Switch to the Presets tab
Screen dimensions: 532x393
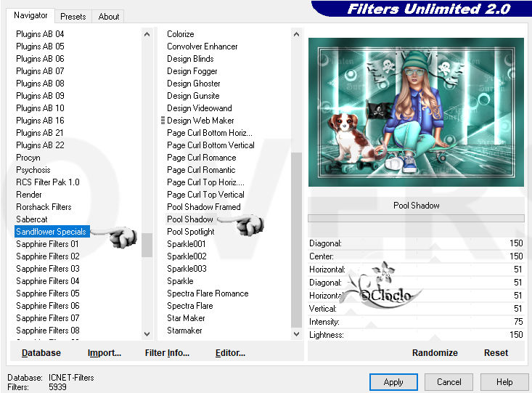pos(73,17)
